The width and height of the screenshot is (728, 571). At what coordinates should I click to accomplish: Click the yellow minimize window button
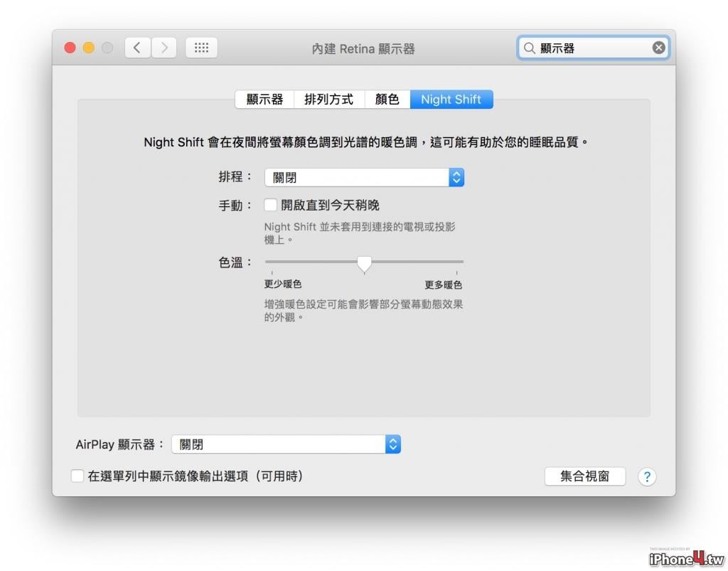coord(89,48)
